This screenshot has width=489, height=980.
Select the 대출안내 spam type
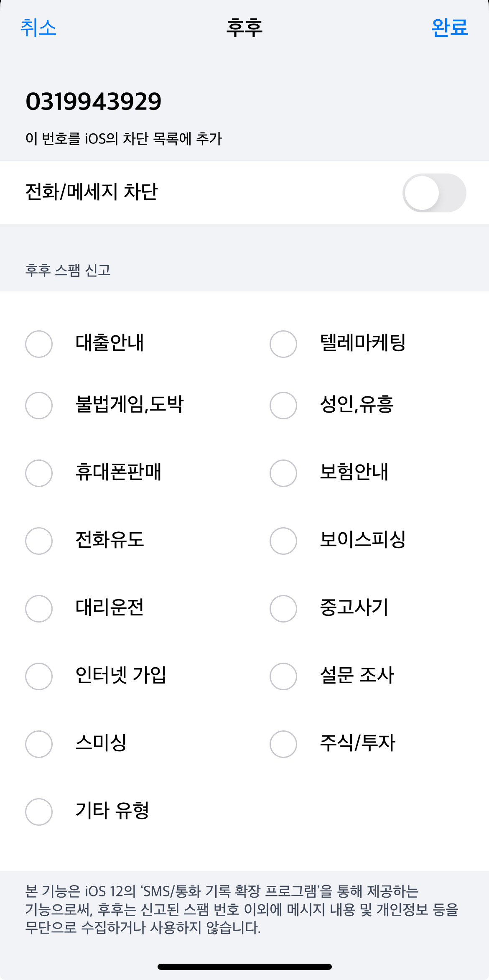pyautogui.click(x=39, y=344)
